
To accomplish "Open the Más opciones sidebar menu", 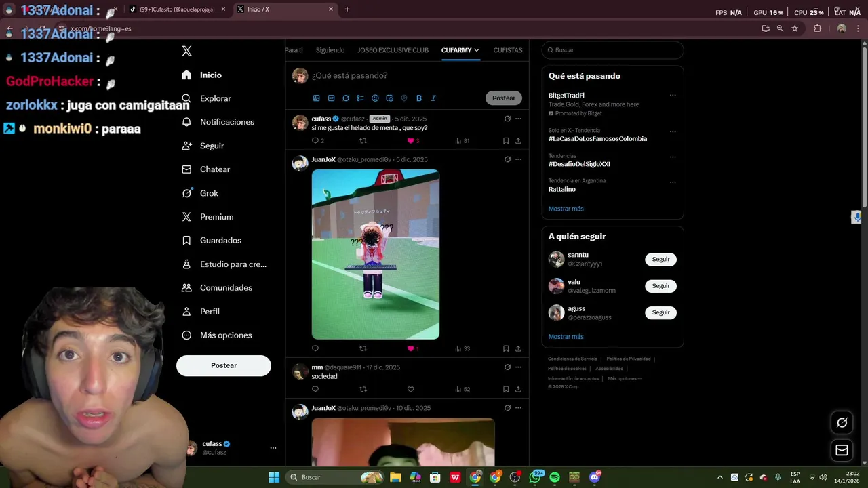I will (217, 335).
